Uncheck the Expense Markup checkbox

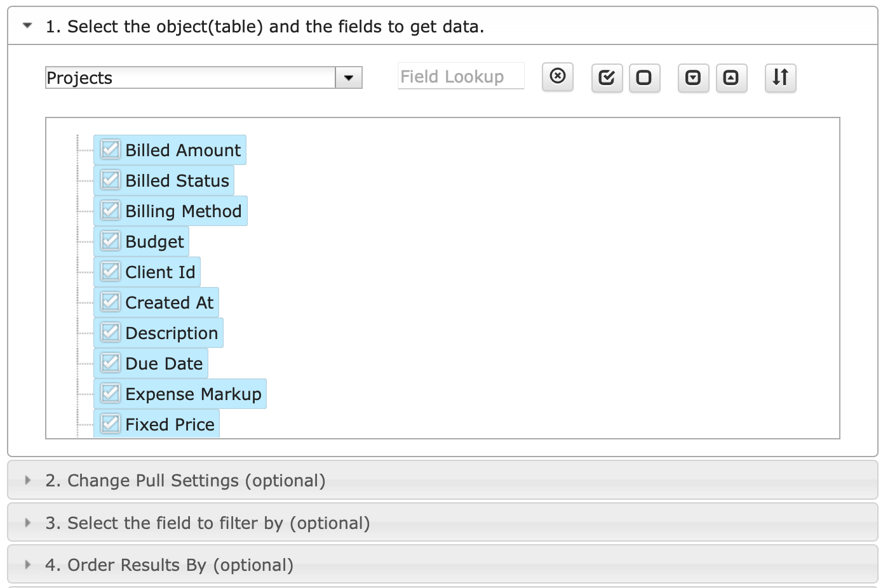111,393
